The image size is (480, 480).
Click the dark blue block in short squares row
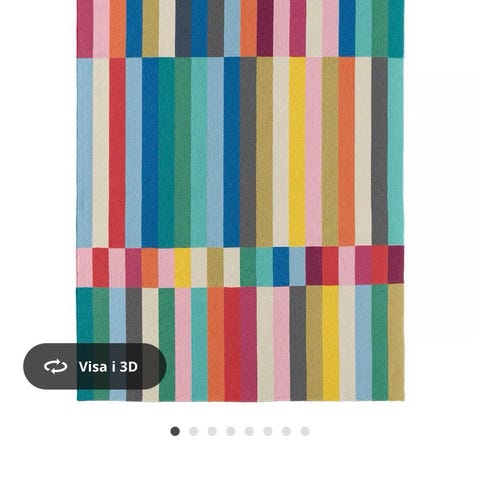point(281,267)
